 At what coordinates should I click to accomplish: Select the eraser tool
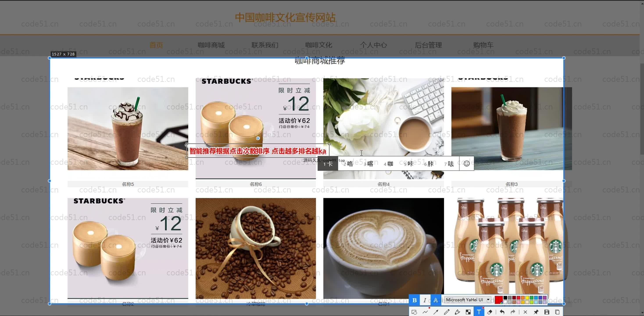point(490,312)
